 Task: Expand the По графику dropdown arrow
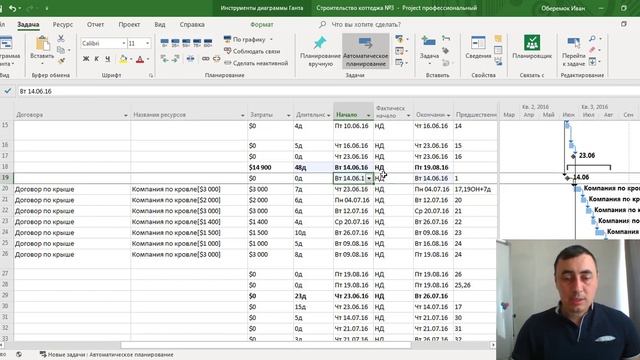coord(271,40)
